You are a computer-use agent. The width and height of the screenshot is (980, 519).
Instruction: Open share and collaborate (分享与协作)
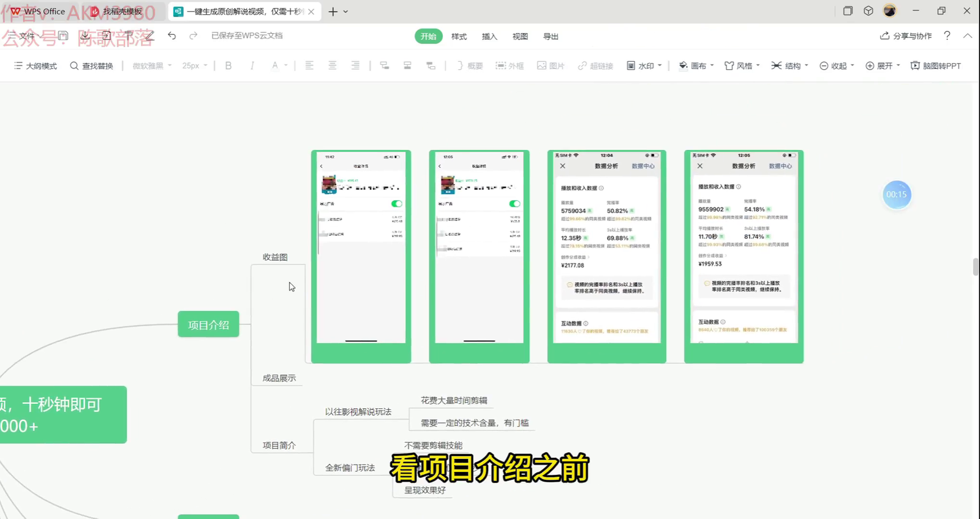(906, 36)
